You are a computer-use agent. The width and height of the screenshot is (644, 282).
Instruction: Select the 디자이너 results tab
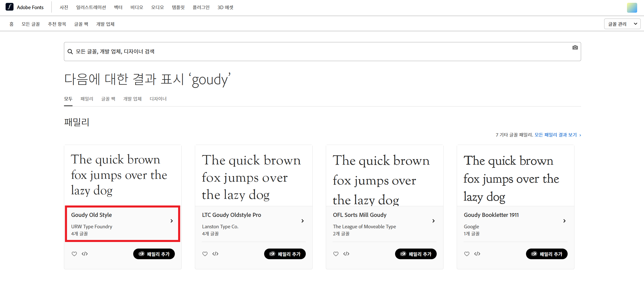(158, 99)
